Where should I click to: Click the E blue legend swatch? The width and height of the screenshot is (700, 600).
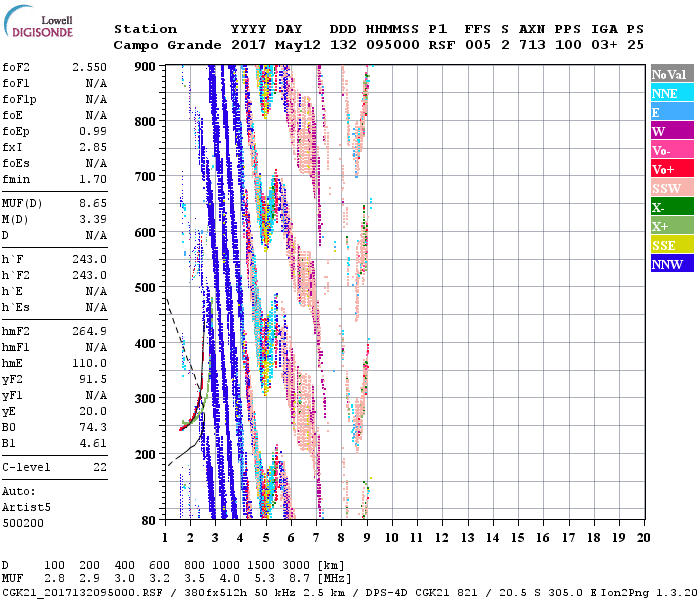[x=672, y=112]
